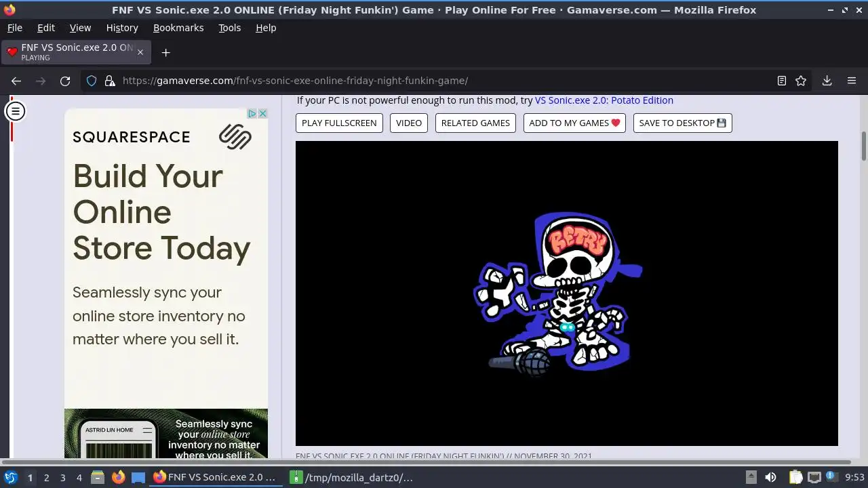This screenshot has height=488, width=868.
Task: Open the file manager from the taskbar
Action: pos(98,477)
